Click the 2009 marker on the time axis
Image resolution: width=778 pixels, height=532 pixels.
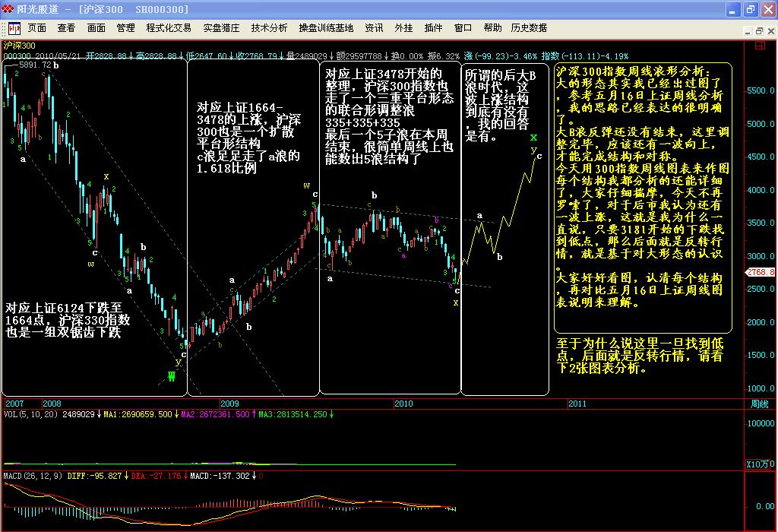tap(229, 404)
